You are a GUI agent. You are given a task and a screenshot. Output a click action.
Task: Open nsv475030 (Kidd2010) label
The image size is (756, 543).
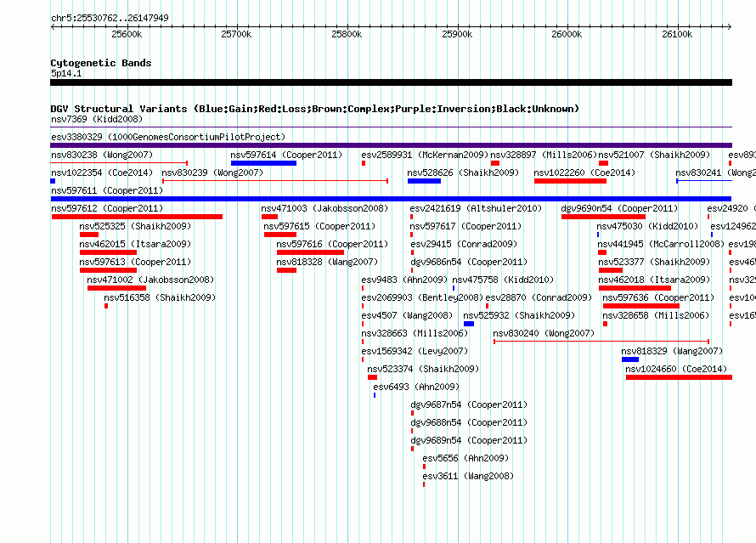(x=647, y=226)
